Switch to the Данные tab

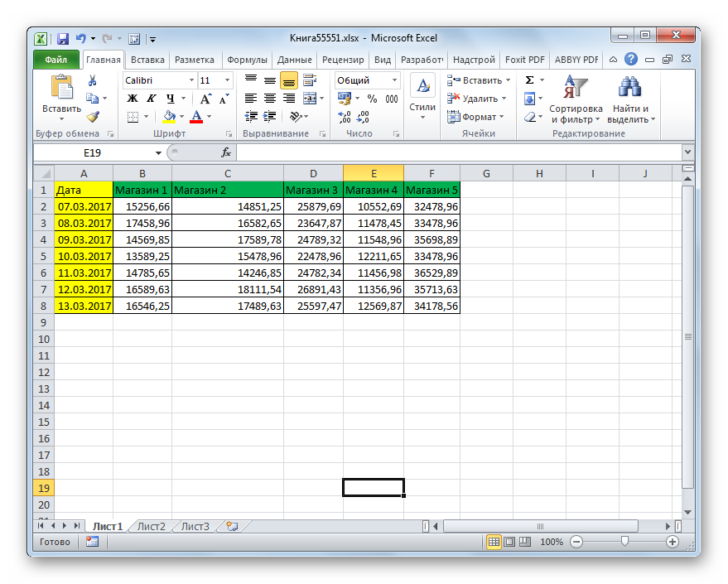pos(294,60)
